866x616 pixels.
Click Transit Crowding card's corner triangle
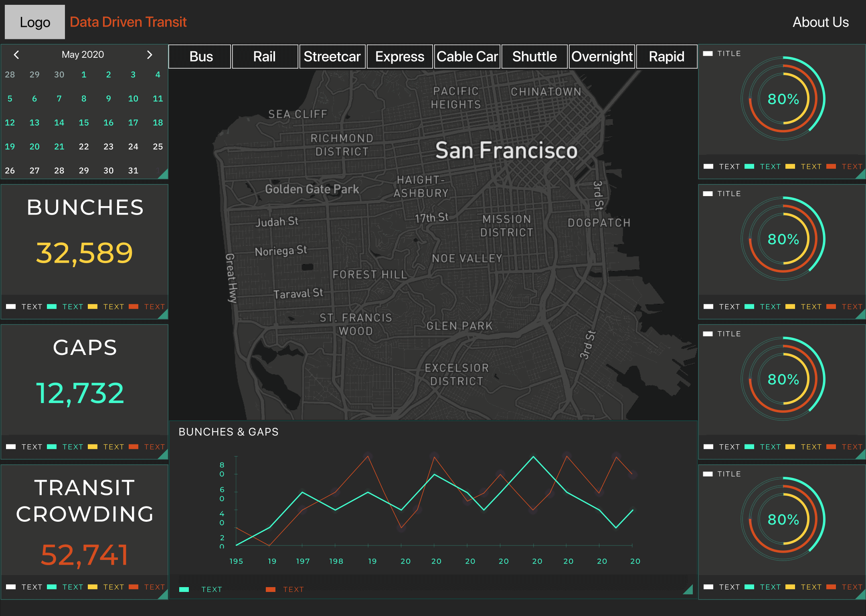pos(164,595)
